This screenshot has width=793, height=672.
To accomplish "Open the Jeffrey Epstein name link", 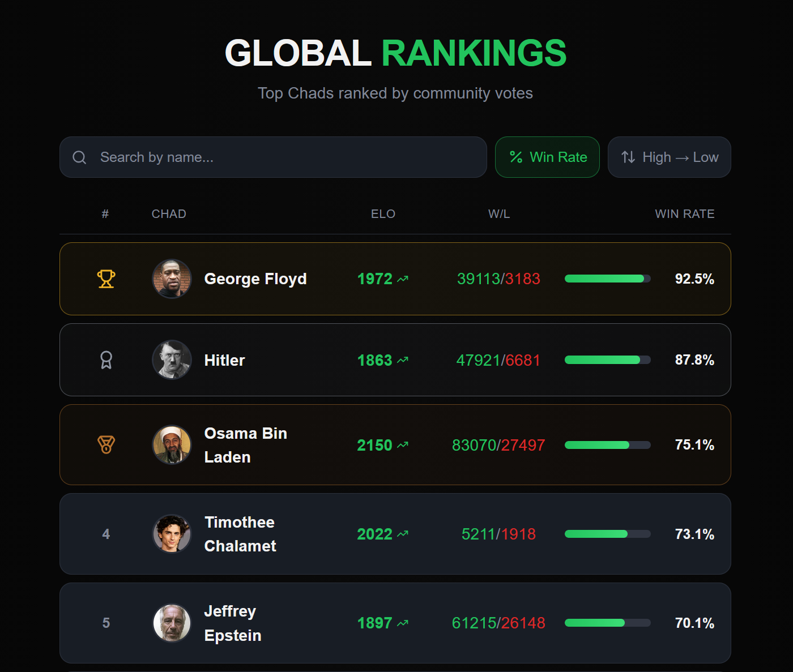I will [x=233, y=623].
